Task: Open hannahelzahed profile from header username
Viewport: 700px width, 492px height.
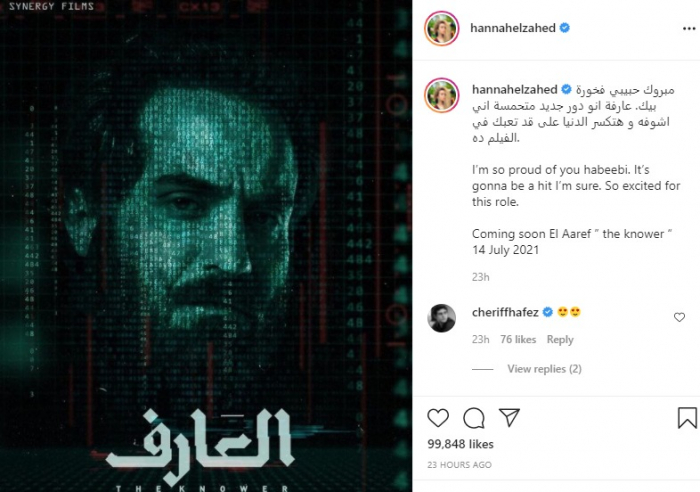Action: click(512, 28)
